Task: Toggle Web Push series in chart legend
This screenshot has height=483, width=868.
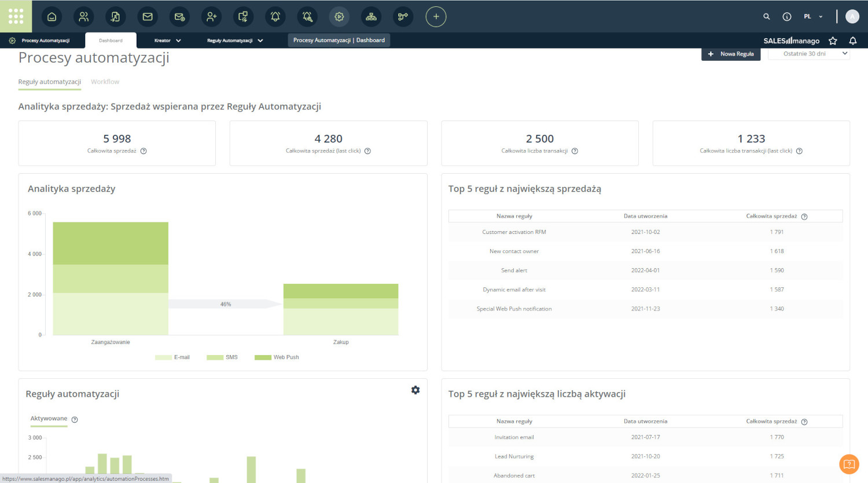Action: (x=277, y=357)
